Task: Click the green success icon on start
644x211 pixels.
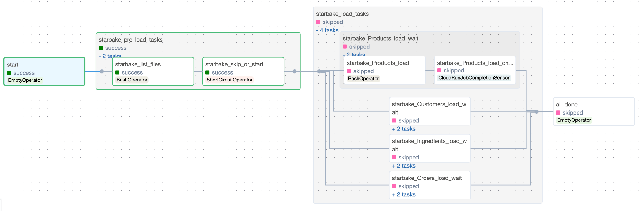Action: [x=9, y=73]
